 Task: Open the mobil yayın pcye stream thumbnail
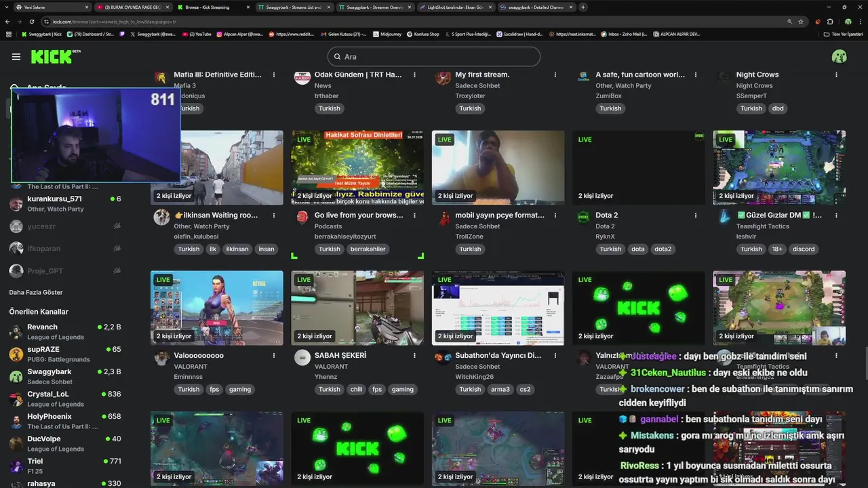pyautogui.click(x=498, y=168)
